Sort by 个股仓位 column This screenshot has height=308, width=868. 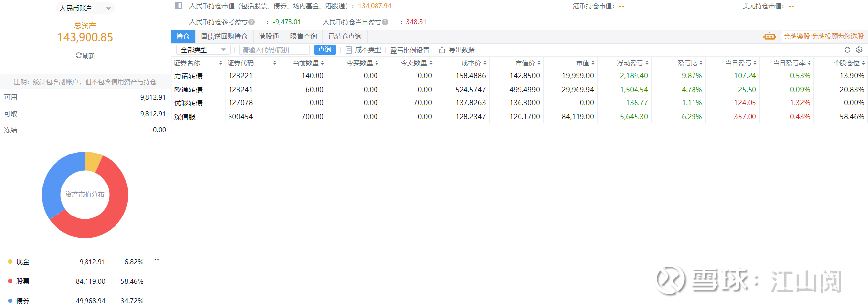pos(863,63)
